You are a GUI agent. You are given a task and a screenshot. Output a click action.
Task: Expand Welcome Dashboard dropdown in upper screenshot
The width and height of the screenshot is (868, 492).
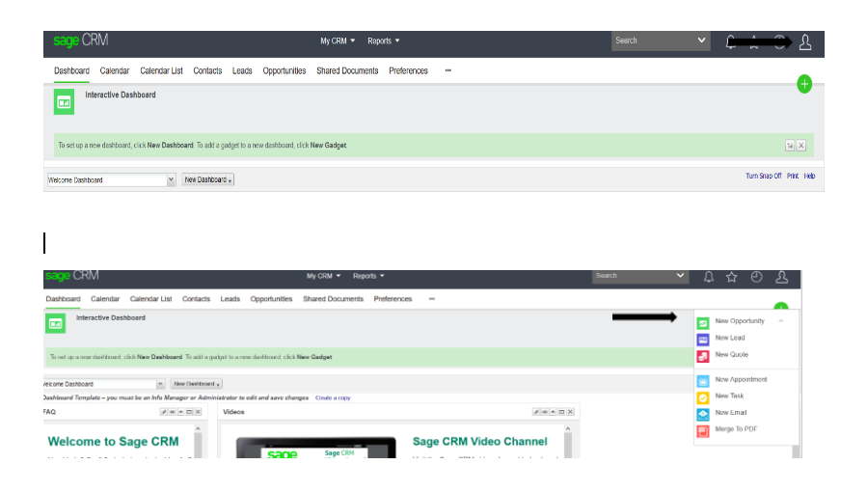171,179
